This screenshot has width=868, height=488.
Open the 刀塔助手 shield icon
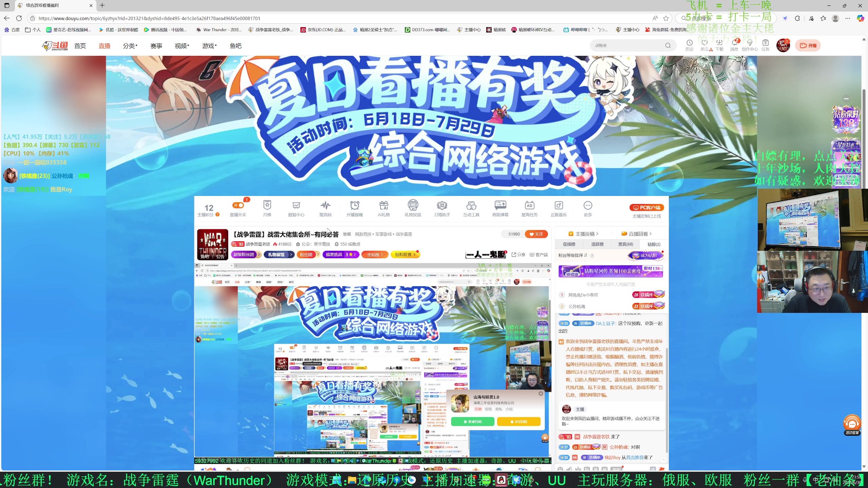(x=442, y=208)
